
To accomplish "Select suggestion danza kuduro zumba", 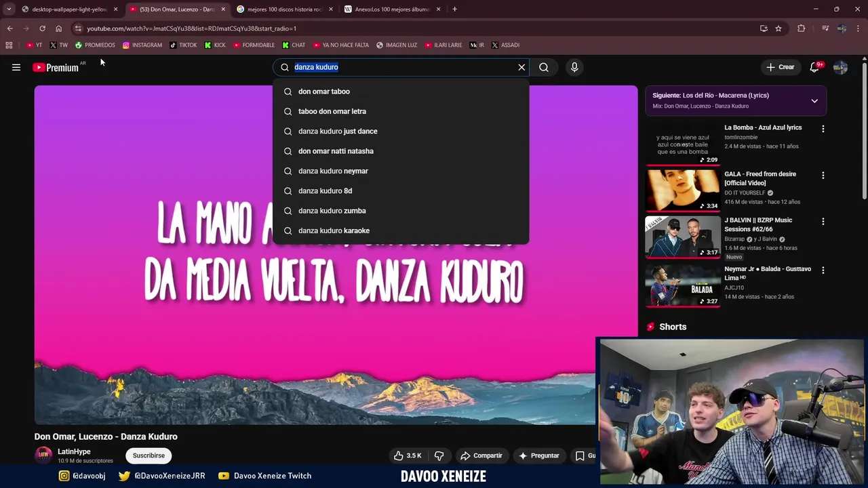I will tap(401, 211).
